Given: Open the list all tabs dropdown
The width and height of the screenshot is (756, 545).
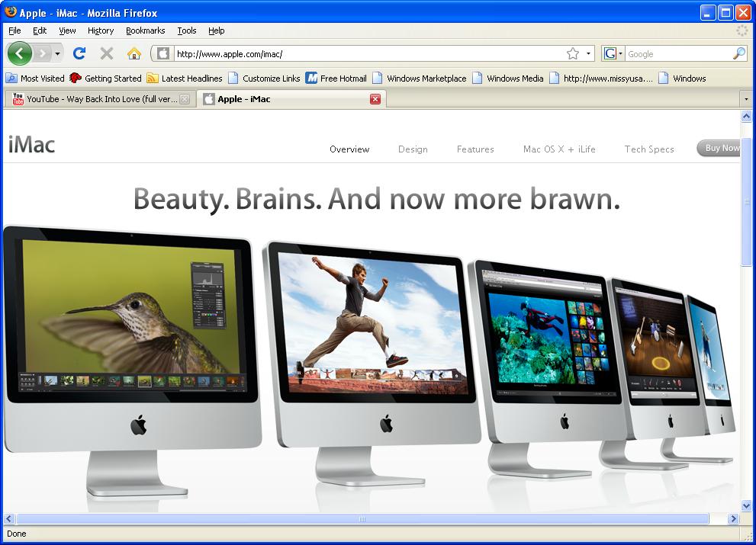Looking at the screenshot, I should [x=746, y=99].
